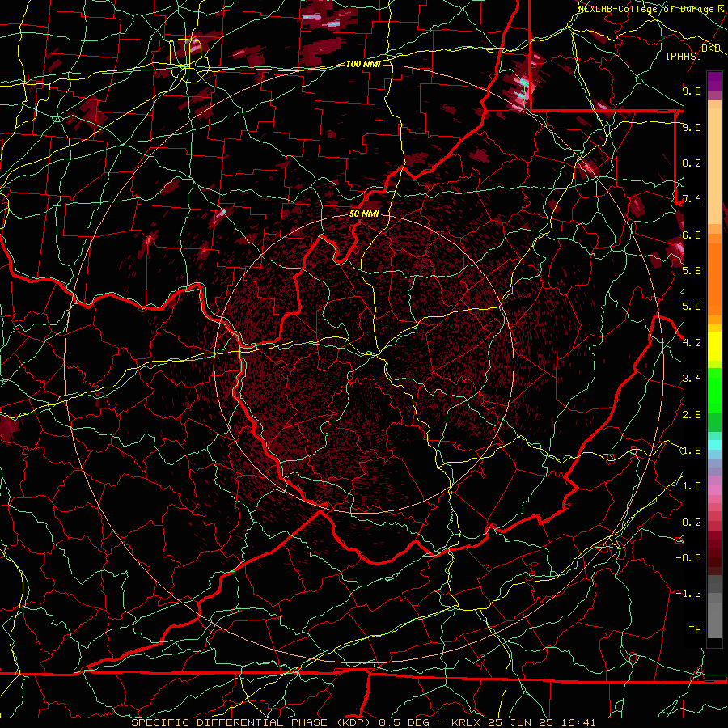The width and height of the screenshot is (728, 728).
Task: Click the 6.6 scale value label
Action: coord(692,235)
